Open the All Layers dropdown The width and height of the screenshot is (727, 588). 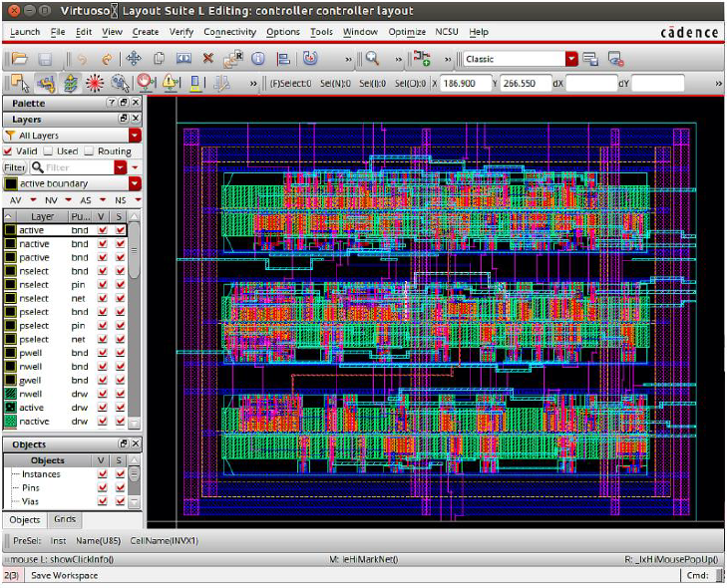135,136
